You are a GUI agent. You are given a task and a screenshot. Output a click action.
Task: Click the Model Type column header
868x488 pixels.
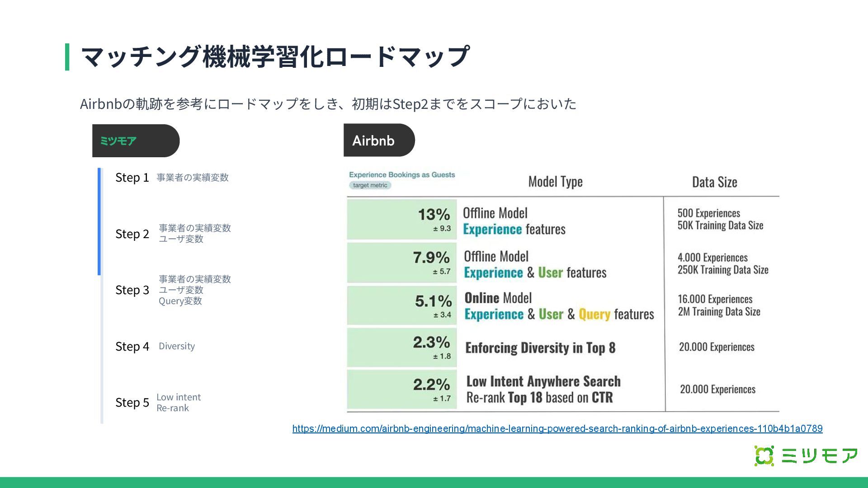(555, 182)
